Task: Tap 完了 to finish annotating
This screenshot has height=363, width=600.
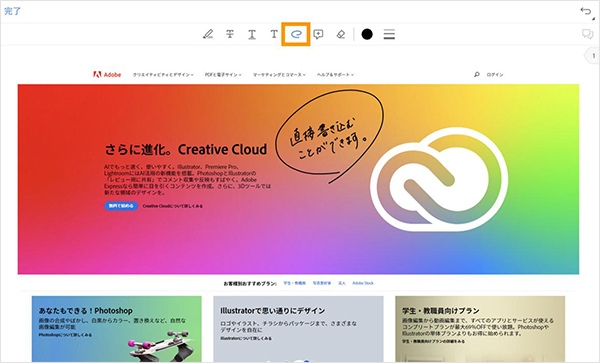Action: (12, 11)
